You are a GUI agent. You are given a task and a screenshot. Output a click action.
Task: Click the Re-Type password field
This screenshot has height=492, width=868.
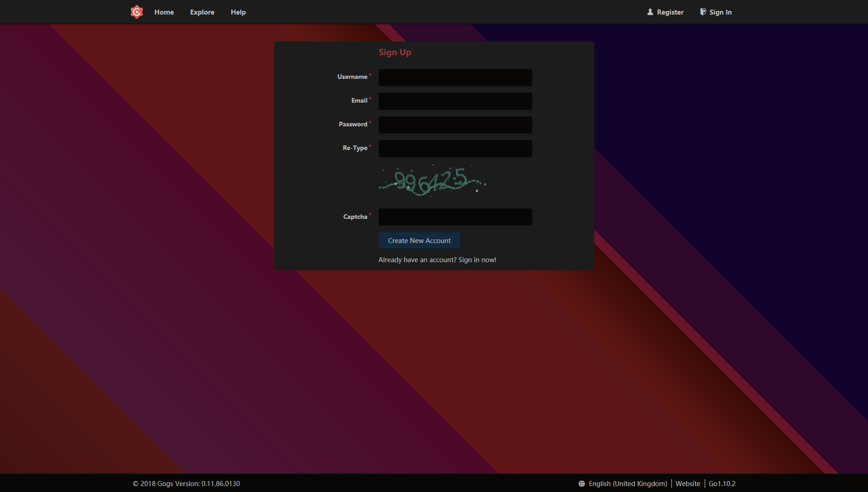(455, 149)
